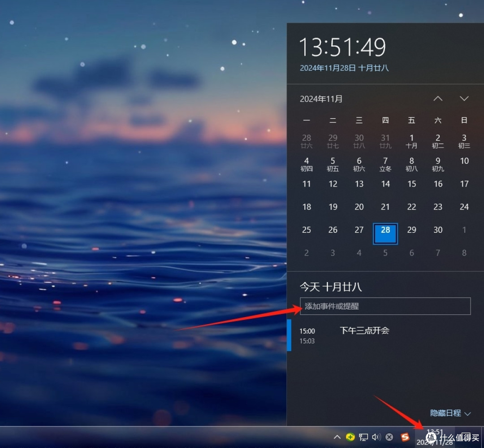
Task: Select November 16 in calendar
Action: (438, 184)
